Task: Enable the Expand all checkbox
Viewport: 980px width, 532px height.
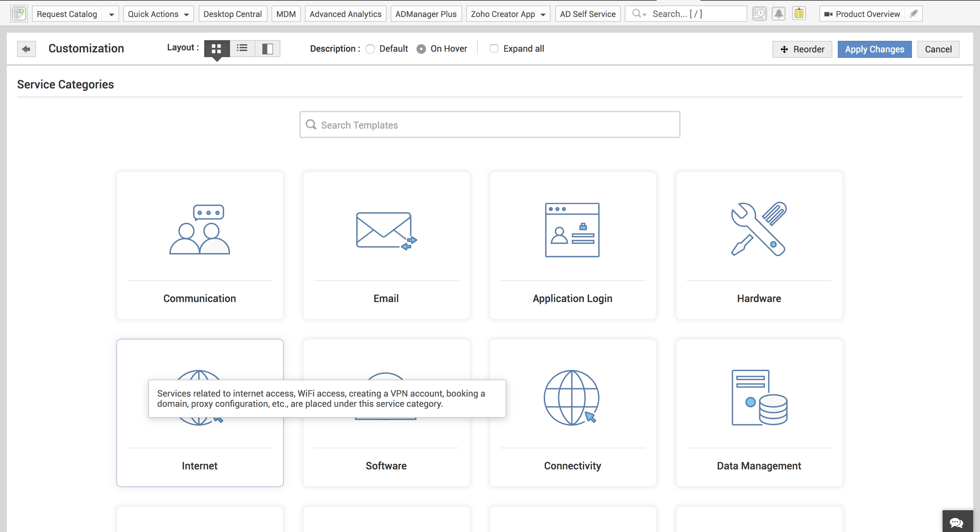Action: point(494,49)
